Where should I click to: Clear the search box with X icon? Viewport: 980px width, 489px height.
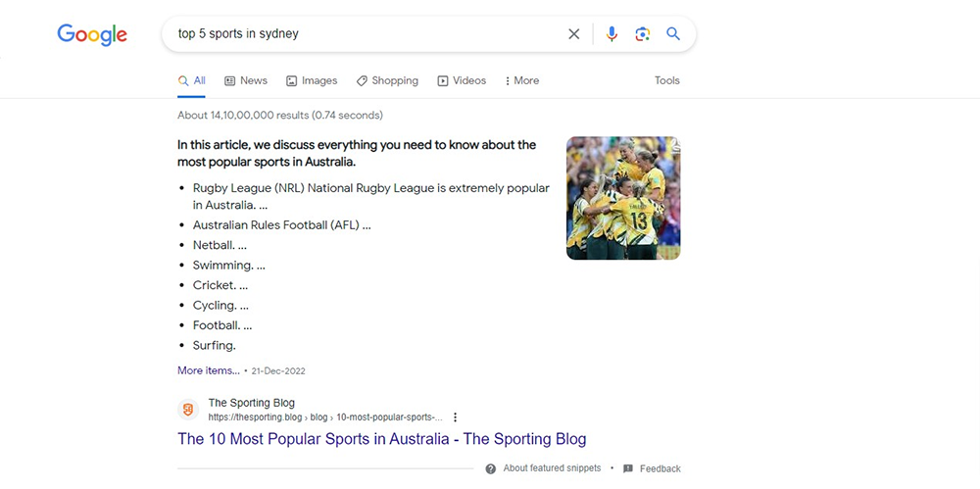point(573,33)
